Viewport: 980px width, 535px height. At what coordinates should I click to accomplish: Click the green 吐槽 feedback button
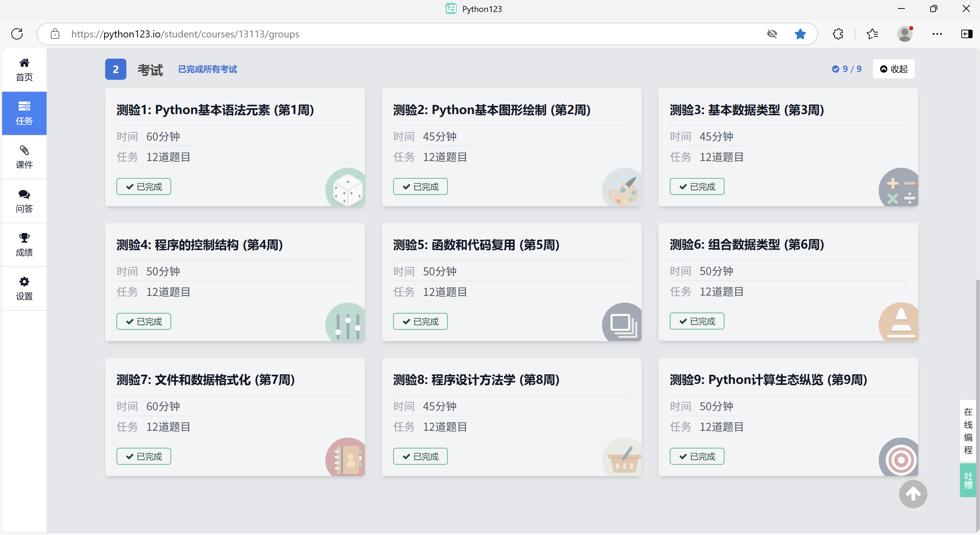pyautogui.click(x=968, y=480)
